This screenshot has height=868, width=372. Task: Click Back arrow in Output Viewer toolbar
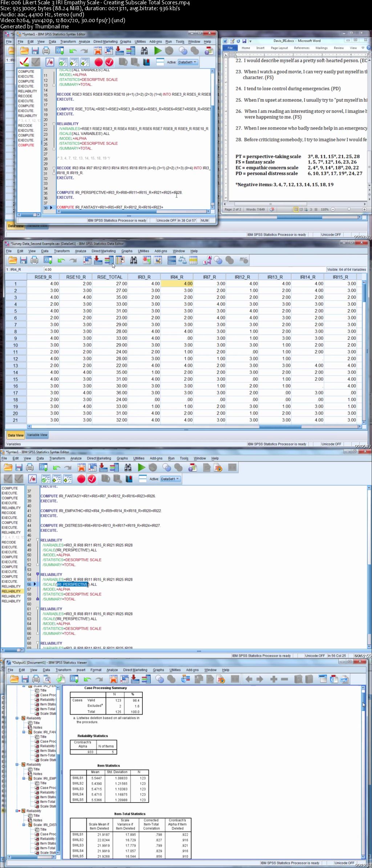(x=249, y=679)
